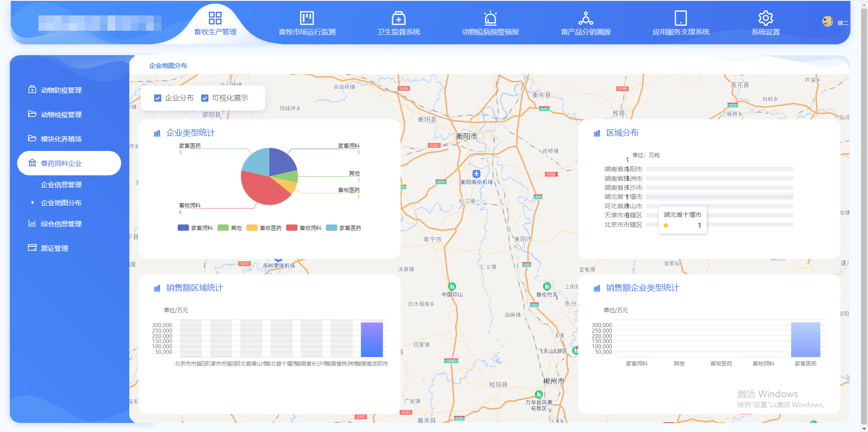Select the 综合信息管理 chart icon in sidebar

point(32,223)
